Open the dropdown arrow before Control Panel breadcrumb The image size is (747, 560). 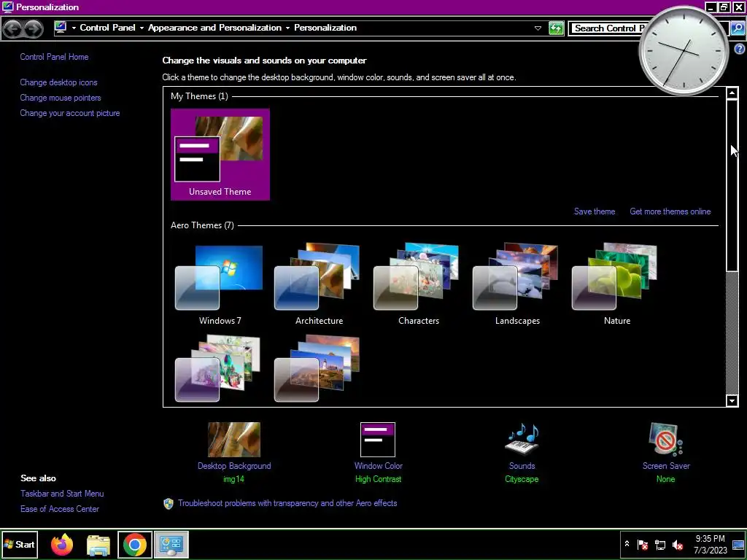click(74, 28)
